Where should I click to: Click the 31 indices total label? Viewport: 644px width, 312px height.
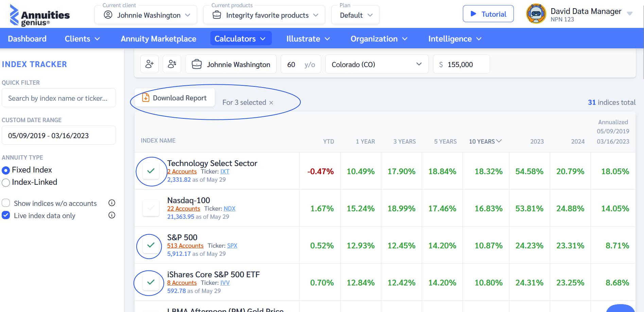[612, 102]
